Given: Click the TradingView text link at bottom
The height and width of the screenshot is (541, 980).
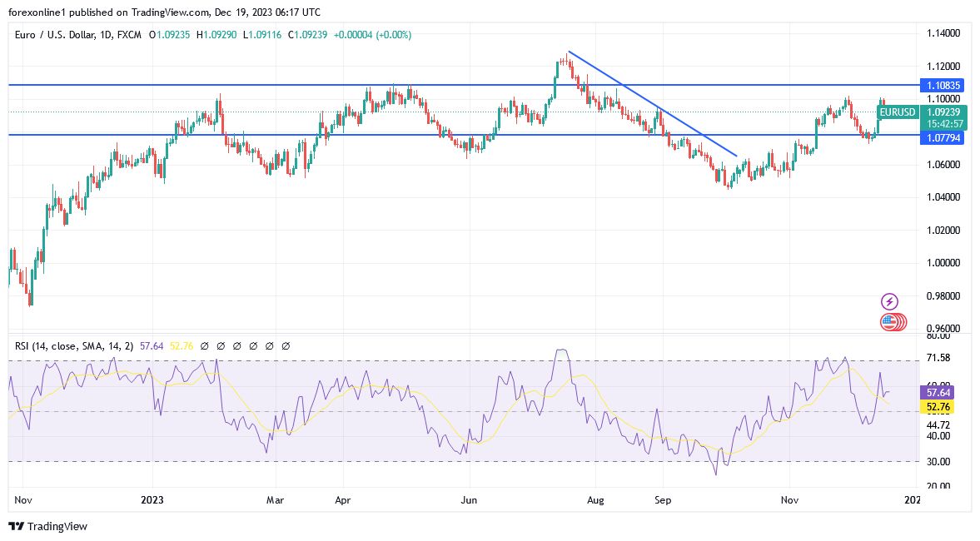Looking at the screenshot, I should [57, 527].
